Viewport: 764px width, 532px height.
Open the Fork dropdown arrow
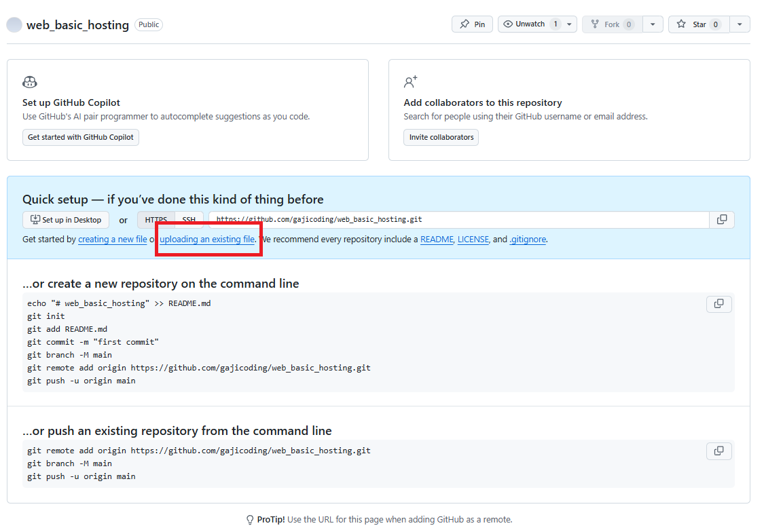pyautogui.click(x=653, y=24)
